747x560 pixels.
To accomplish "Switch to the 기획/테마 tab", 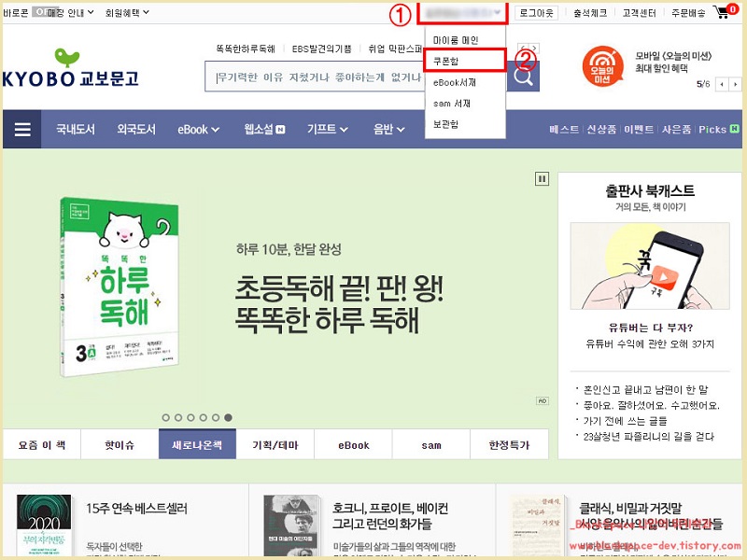I will tap(275, 445).
